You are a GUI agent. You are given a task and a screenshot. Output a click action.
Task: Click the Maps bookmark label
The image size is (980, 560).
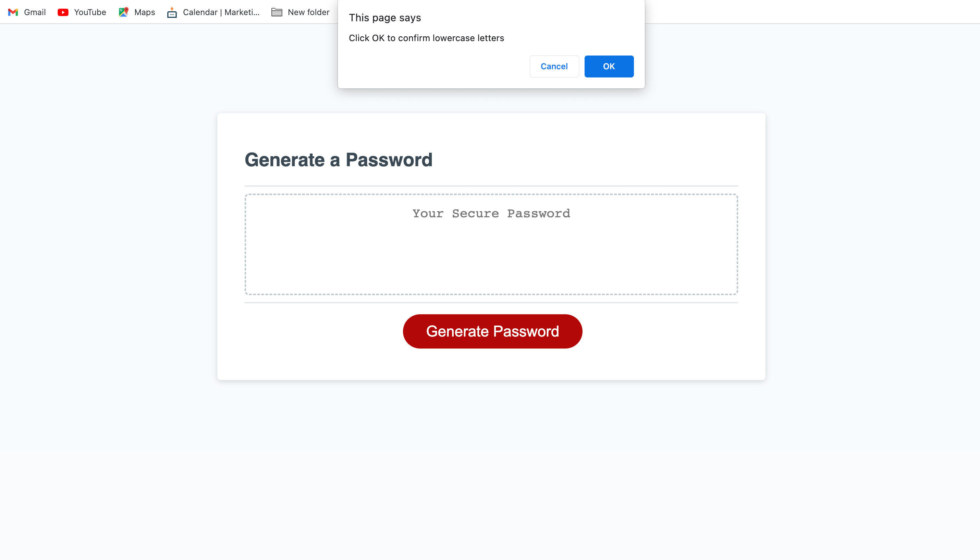[x=144, y=12]
